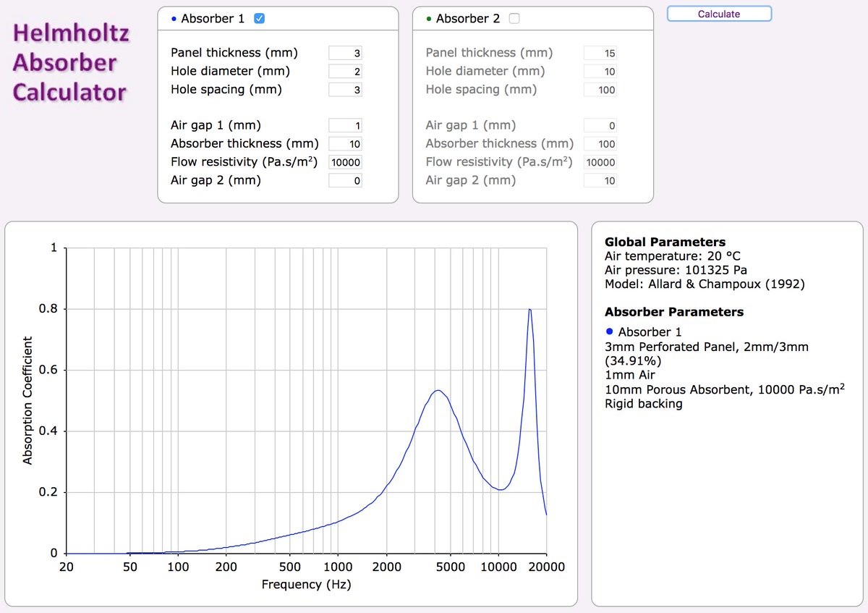Click the 'Absorption Coefficient' axis label
Viewport: 868px width, 613px height.
click(x=27, y=400)
